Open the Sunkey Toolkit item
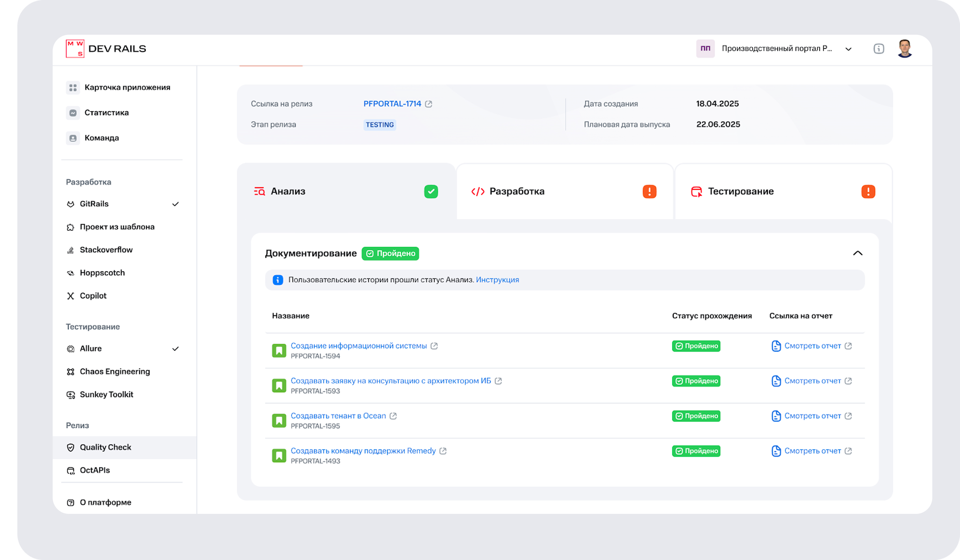Screen dimensions: 960x560 pyautogui.click(x=106, y=394)
